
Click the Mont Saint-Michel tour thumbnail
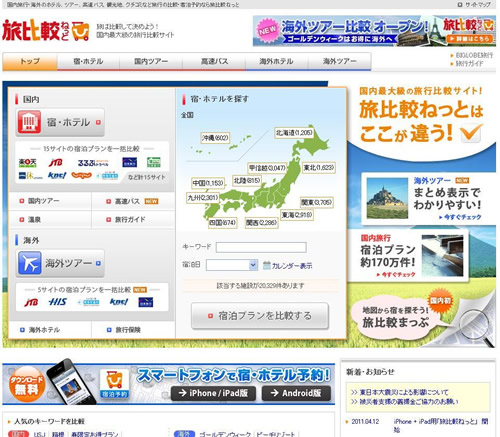tap(387, 198)
